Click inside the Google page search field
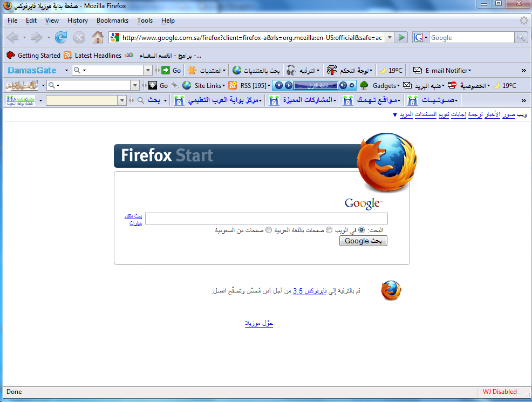Screen dimensions: 532x402 click(267, 219)
